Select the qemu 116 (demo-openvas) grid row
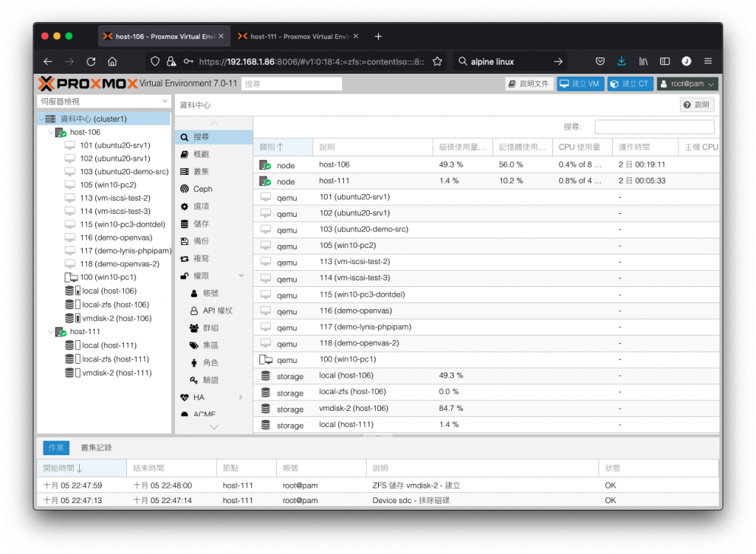Screen dimensions: 756x554 click(x=486, y=311)
